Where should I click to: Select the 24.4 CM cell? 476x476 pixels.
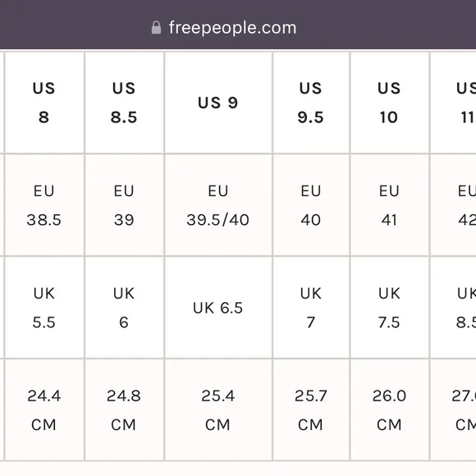(x=44, y=410)
